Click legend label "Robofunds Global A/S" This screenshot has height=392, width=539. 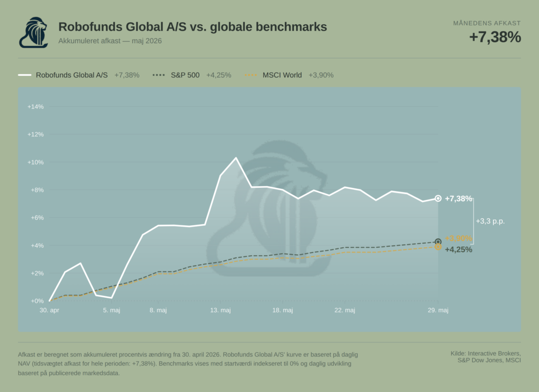(x=72, y=75)
